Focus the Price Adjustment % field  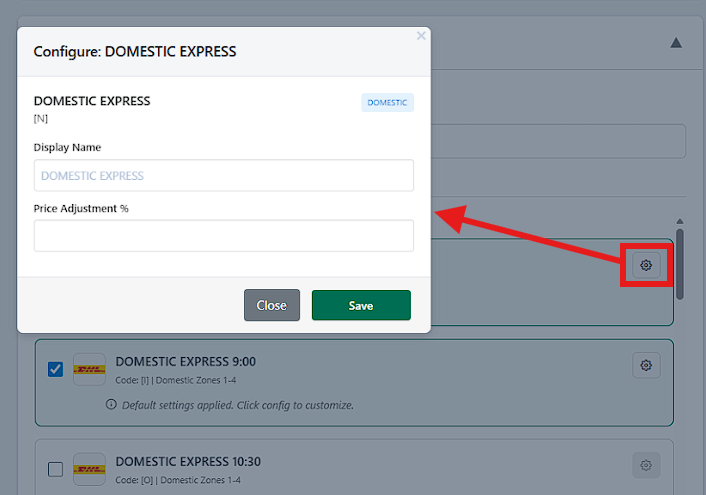(x=223, y=236)
